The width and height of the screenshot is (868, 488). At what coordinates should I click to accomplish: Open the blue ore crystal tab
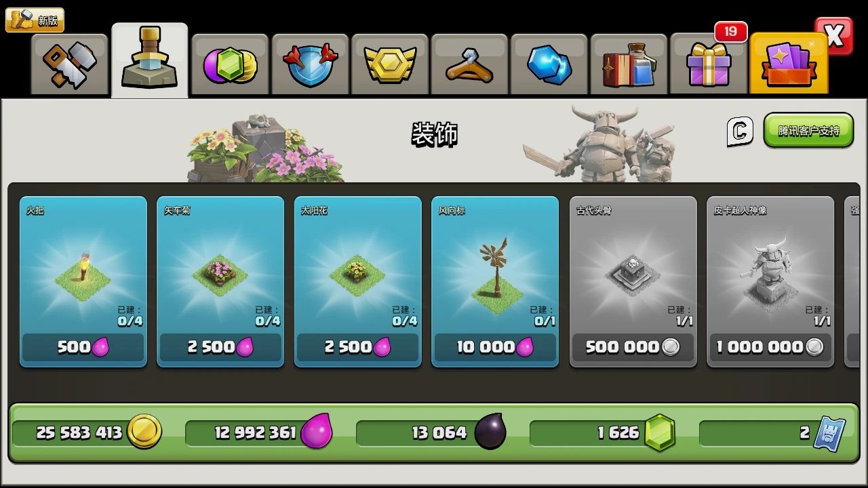tap(549, 64)
